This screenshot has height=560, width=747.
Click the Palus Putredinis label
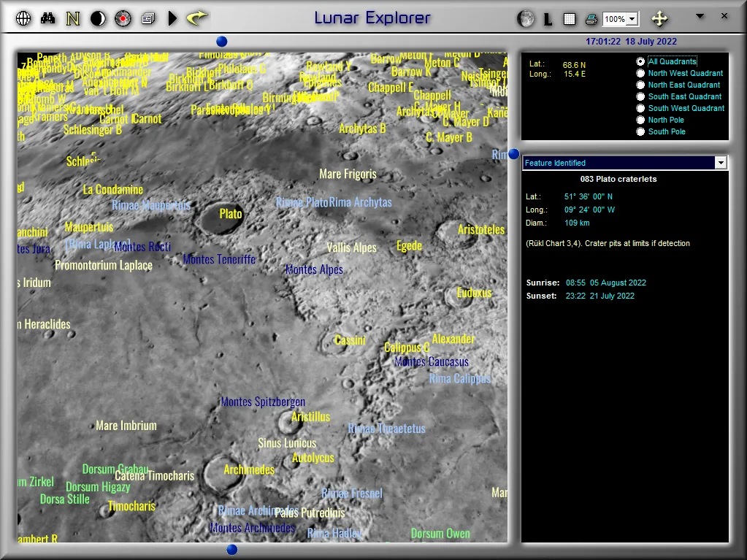click(x=310, y=513)
